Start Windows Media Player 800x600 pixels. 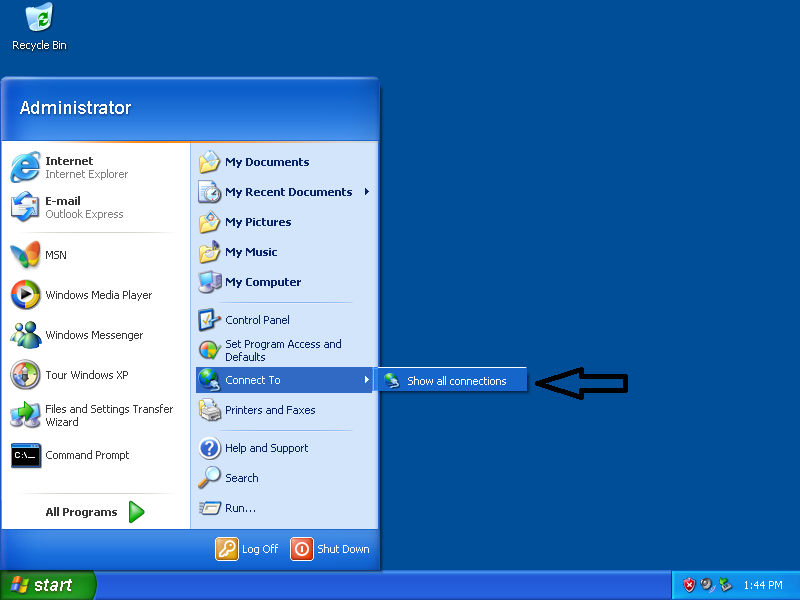26,295
